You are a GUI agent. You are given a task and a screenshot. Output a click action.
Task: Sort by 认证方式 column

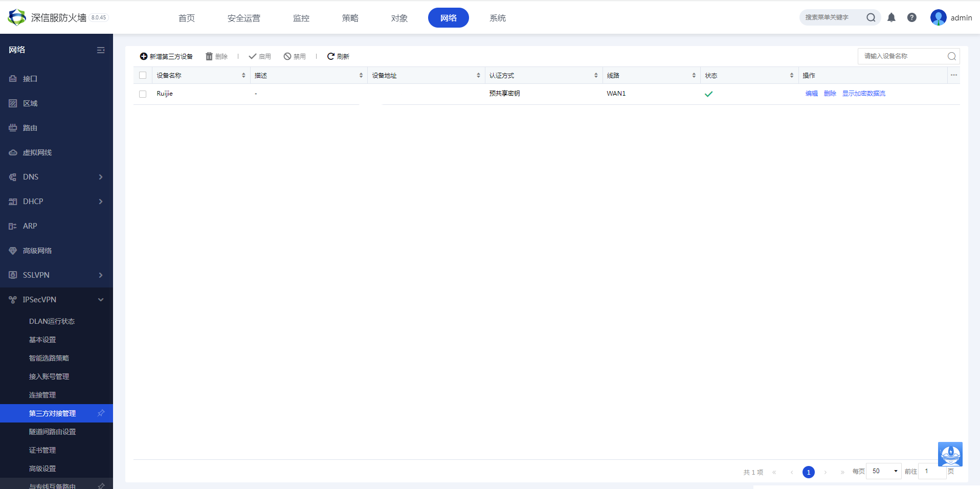tap(596, 75)
